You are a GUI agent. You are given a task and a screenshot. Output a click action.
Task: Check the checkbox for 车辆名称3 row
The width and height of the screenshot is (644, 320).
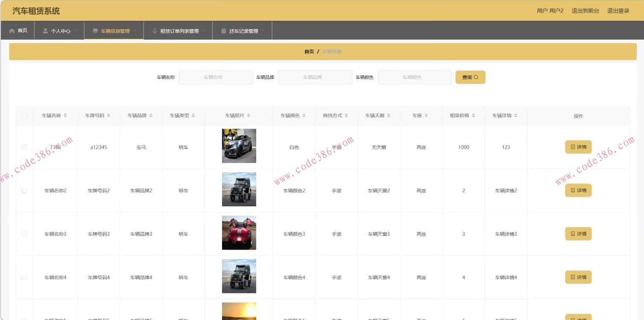(24, 234)
